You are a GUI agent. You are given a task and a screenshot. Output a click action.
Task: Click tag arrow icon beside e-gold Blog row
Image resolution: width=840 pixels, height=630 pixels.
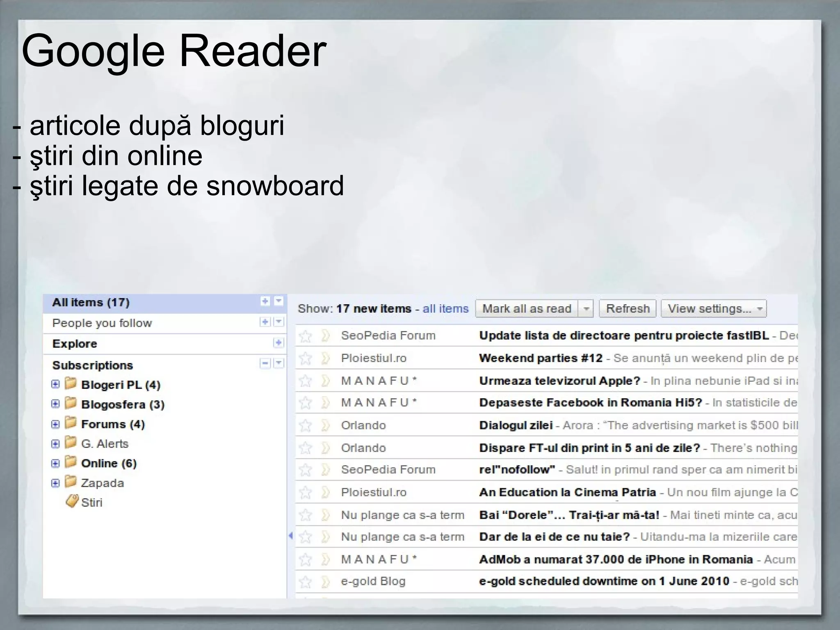click(x=326, y=582)
